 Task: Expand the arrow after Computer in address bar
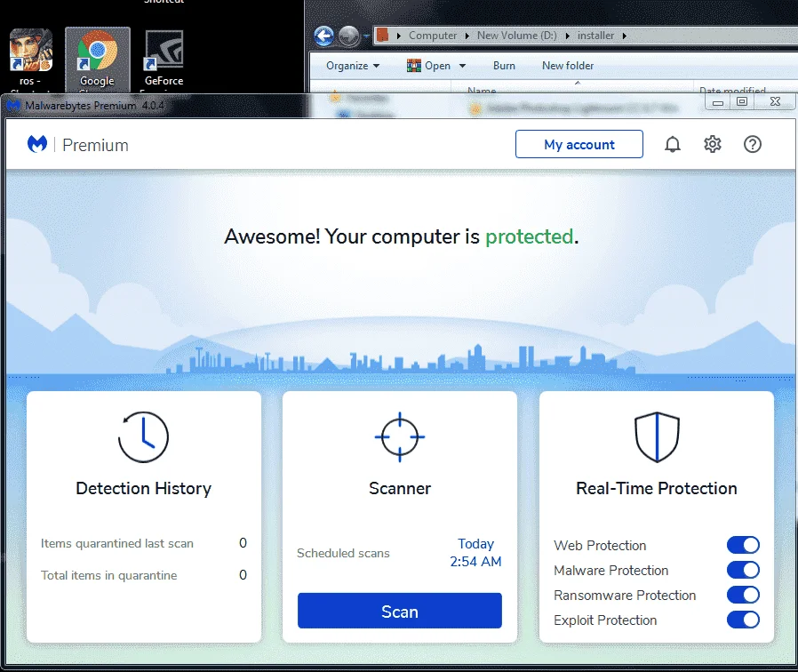point(467,36)
